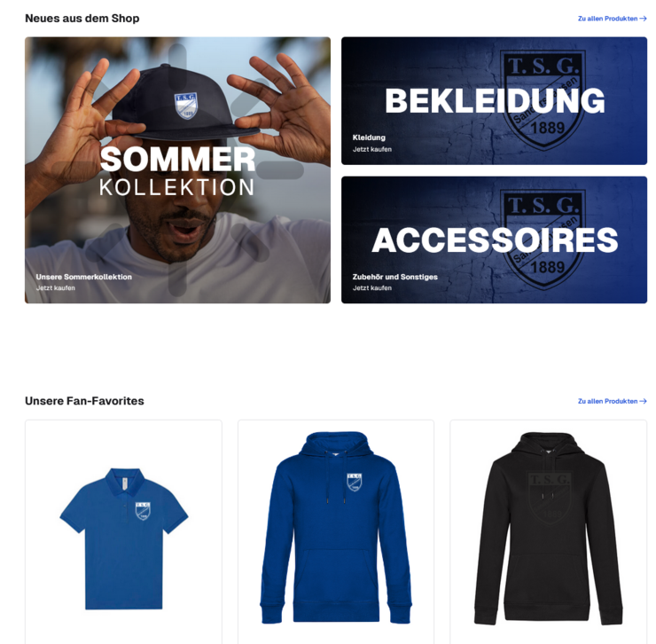Click the TSG 1889 crest in Accessoires banner
656x644 pixels.
(543, 240)
